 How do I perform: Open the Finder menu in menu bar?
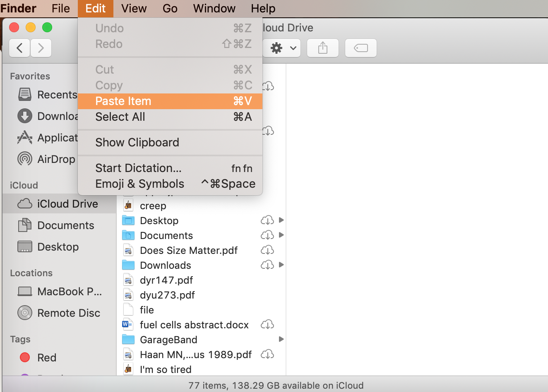pos(18,8)
